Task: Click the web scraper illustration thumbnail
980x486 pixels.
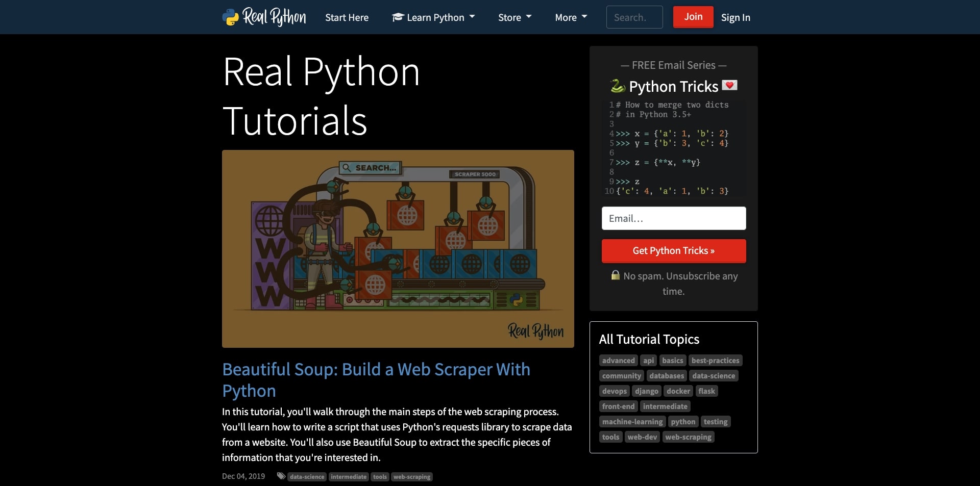Action: (398, 249)
